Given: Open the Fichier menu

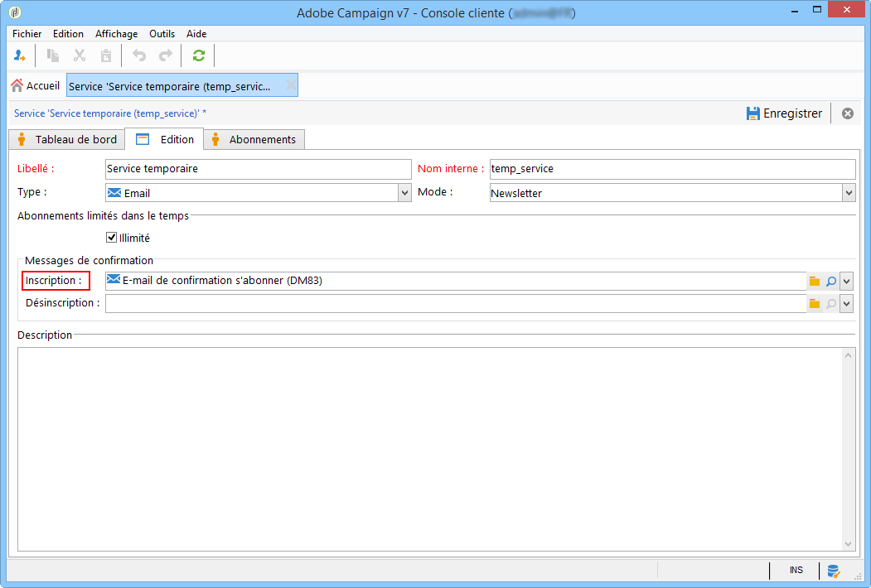Looking at the screenshot, I should pyautogui.click(x=27, y=34).
